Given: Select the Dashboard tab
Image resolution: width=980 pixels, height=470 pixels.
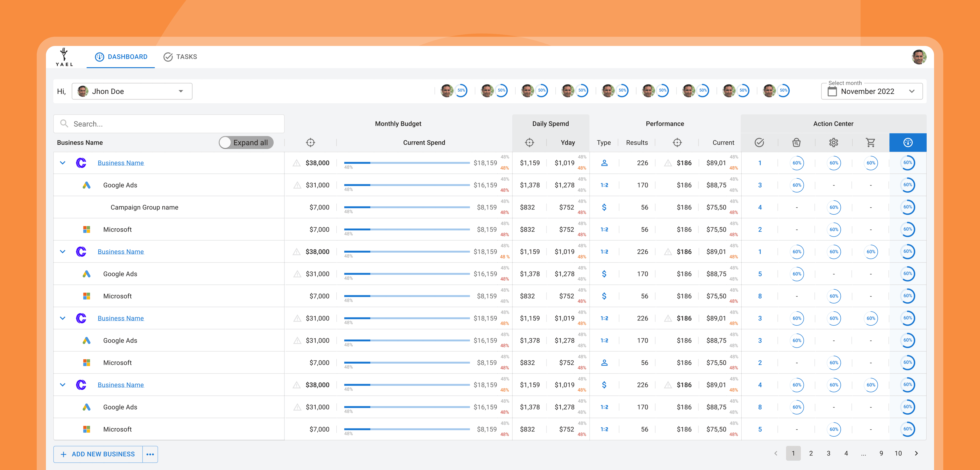Looking at the screenshot, I should (121, 57).
